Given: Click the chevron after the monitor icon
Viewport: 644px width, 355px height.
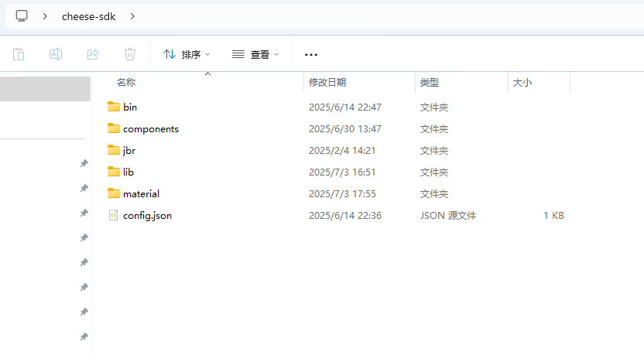Looking at the screenshot, I should pyautogui.click(x=45, y=16).
